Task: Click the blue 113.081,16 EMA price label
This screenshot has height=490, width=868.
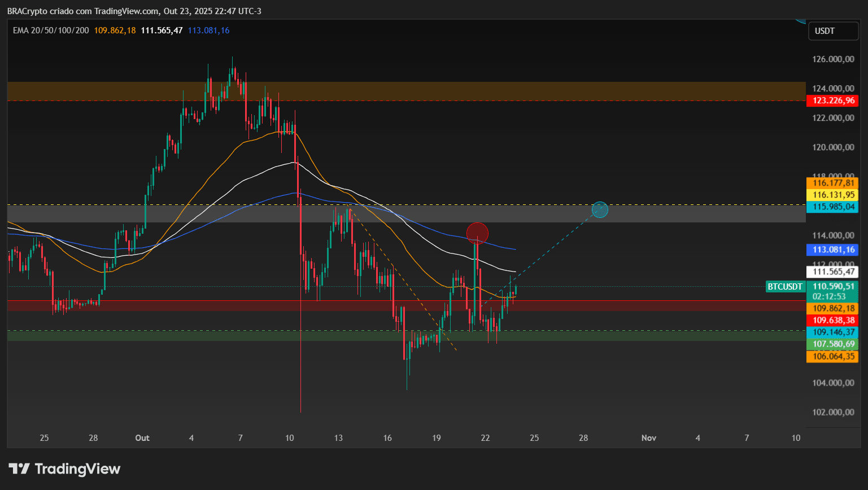Action: pos(832,250)
